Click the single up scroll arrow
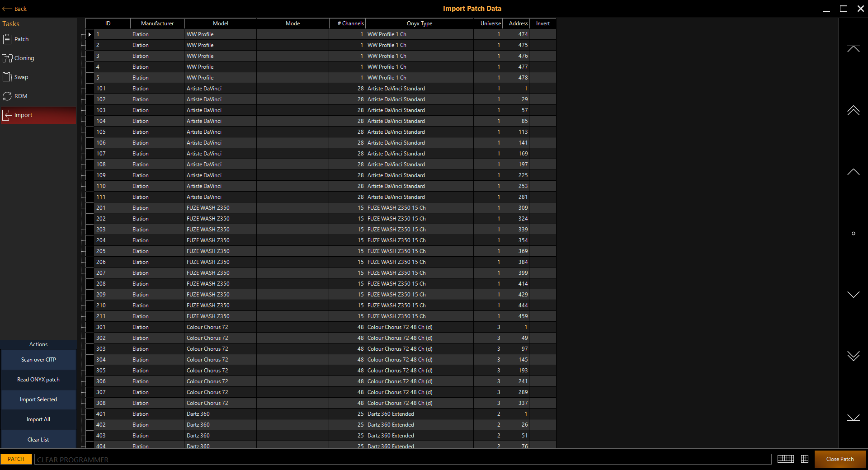Screen dimensions: 868x470 [x=853, y=172]
